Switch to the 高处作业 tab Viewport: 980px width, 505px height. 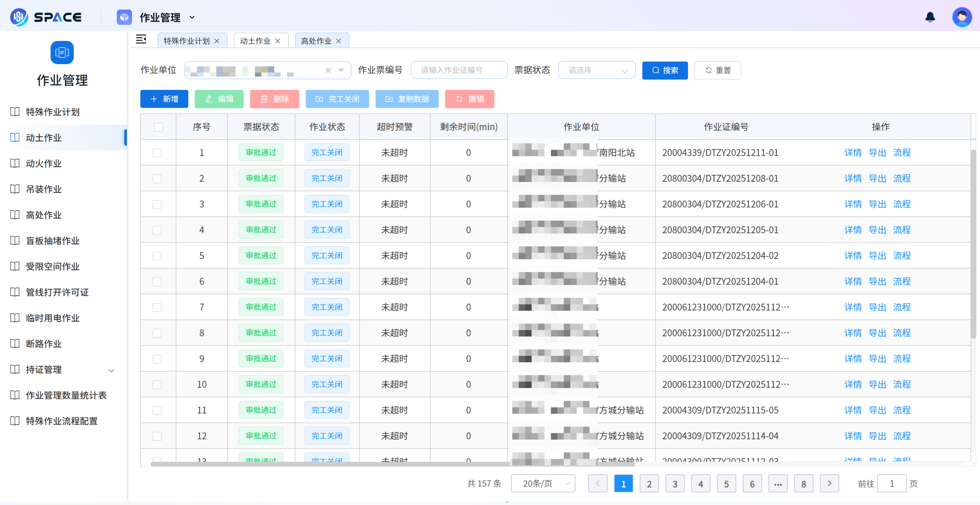[x=316, y=41]
